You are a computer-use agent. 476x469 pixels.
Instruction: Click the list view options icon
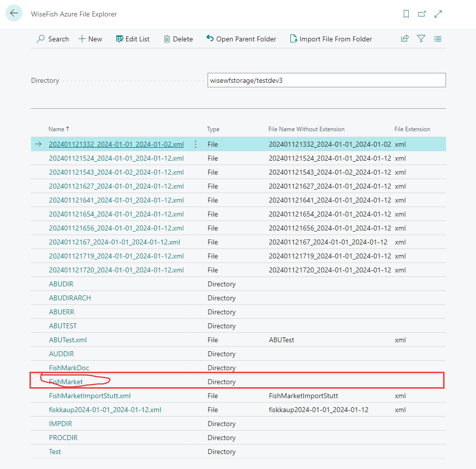point(438,39)
